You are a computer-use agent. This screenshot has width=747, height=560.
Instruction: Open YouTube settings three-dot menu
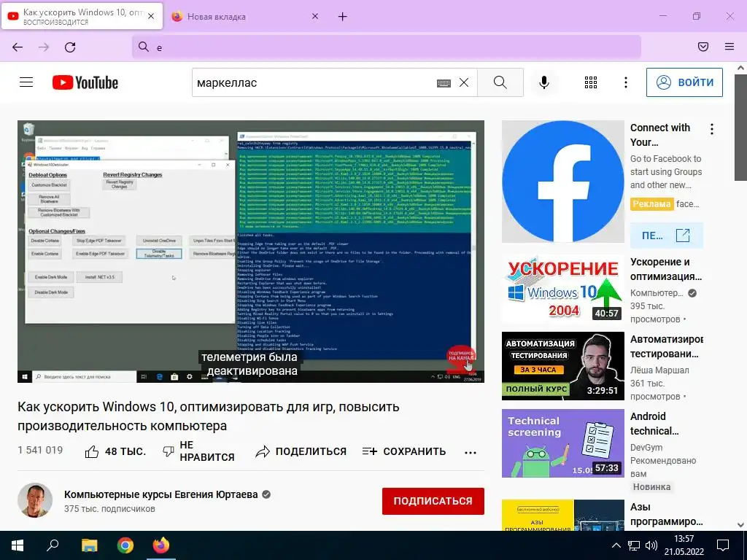click(x=625, y=82)
